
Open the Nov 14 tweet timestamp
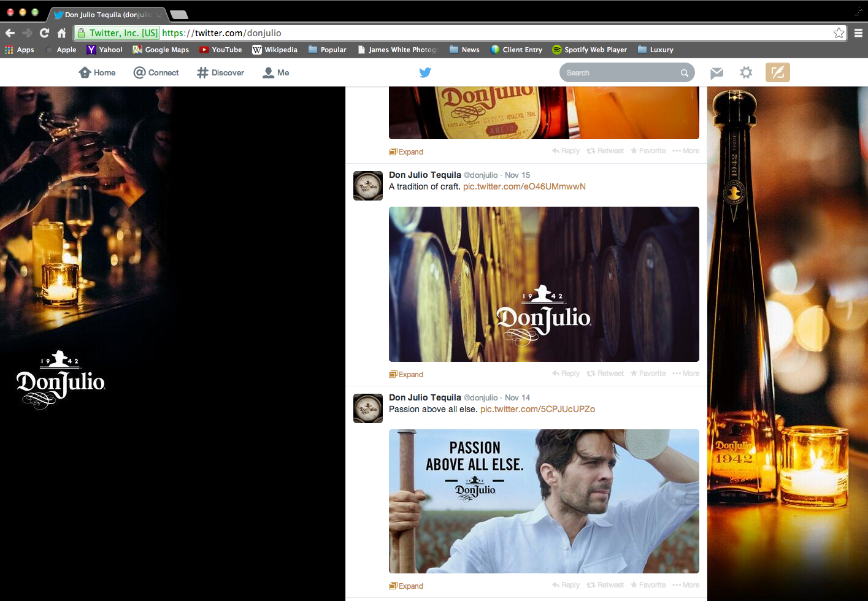tap(517, 398)
